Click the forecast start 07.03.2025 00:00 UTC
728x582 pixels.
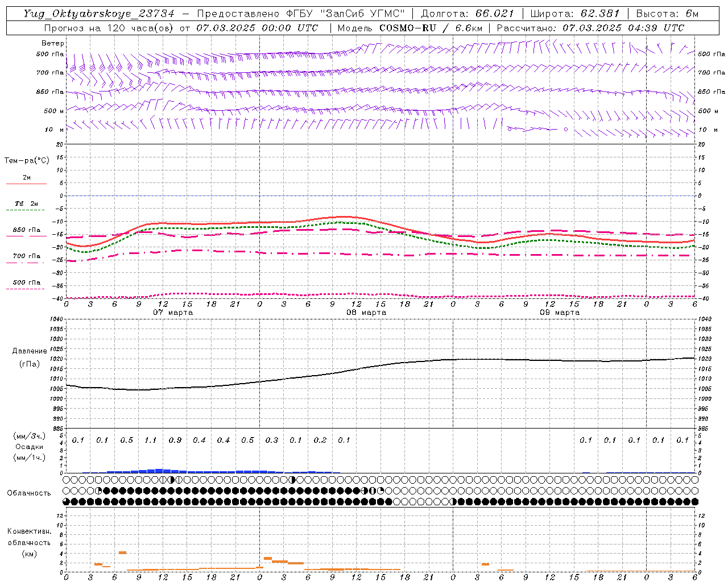[x=257, y=28]
